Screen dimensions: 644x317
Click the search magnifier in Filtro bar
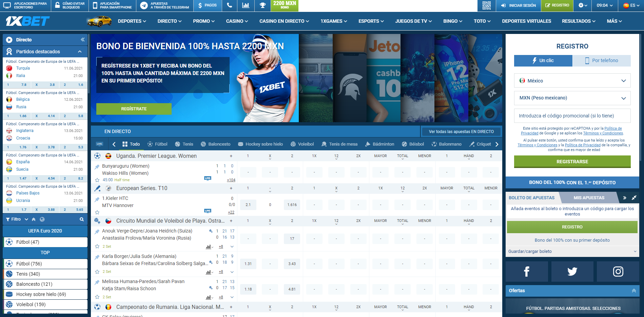coord(82,219)
